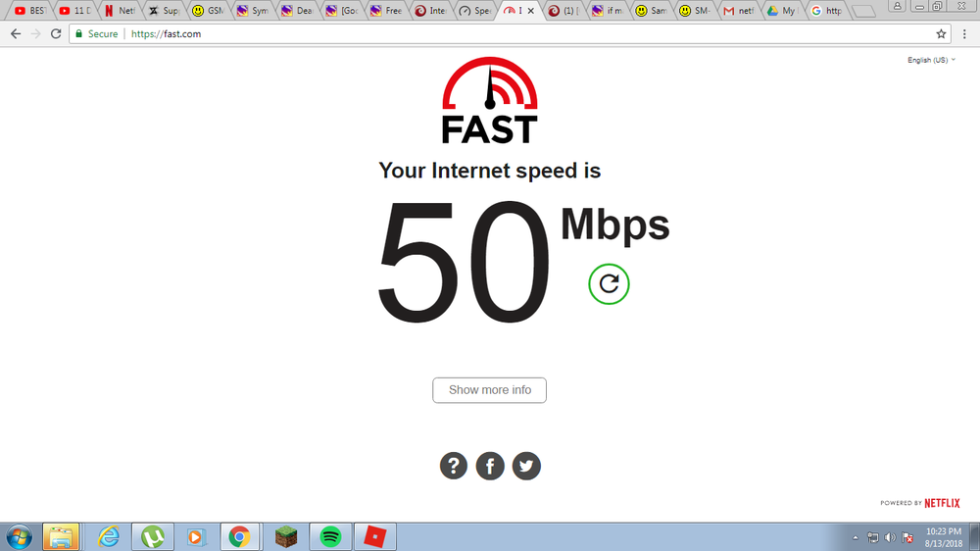Share results via the Facebook icon

point(490,466)
